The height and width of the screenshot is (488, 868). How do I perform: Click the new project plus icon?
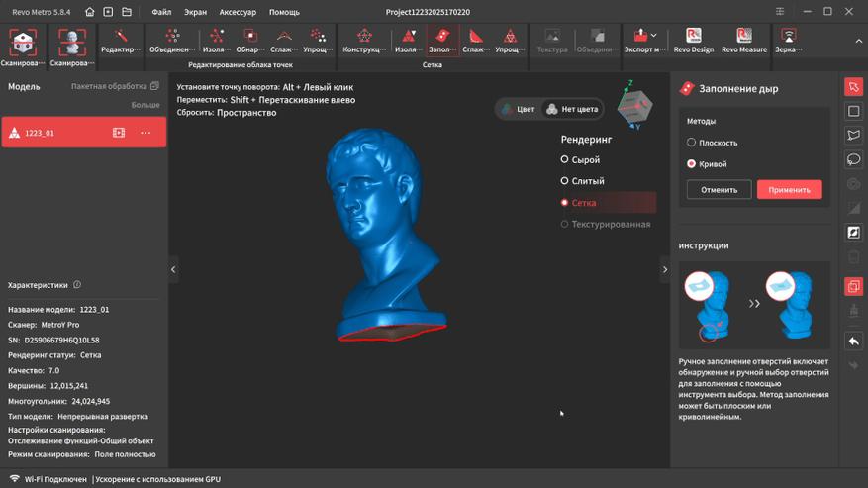[108, 12]
